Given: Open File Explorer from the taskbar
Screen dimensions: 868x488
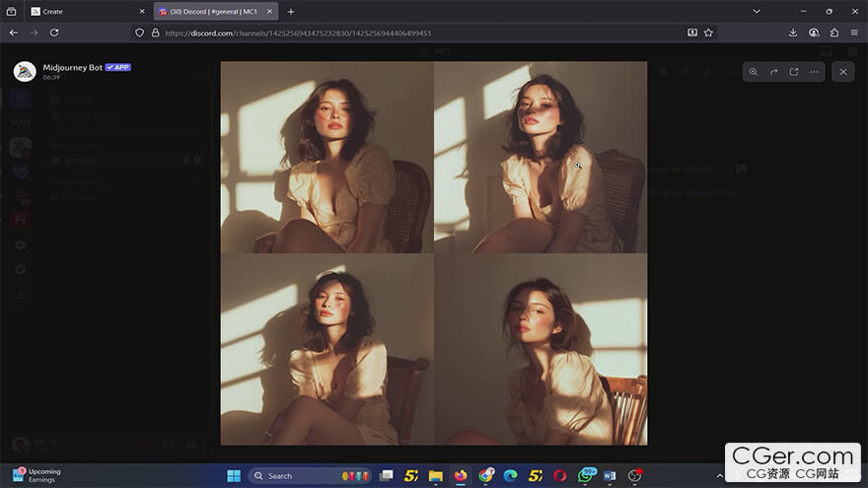Looking at the screenshot, I should tap(436, 476).
